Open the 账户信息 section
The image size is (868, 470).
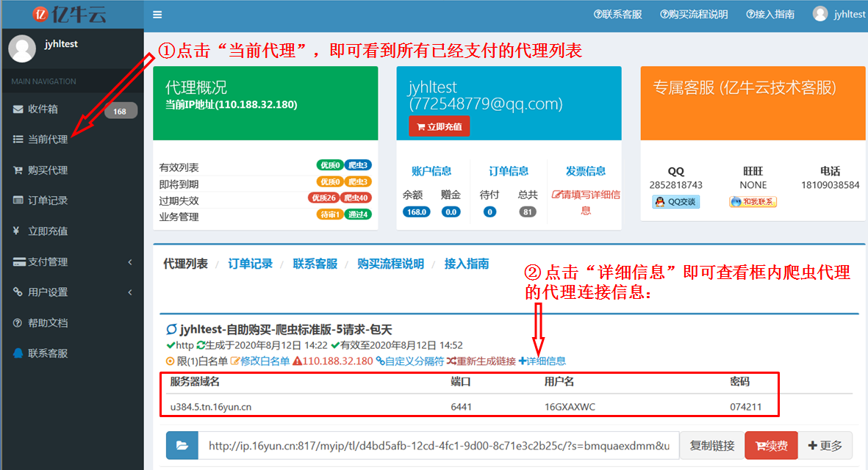click(x=431, y=171)
